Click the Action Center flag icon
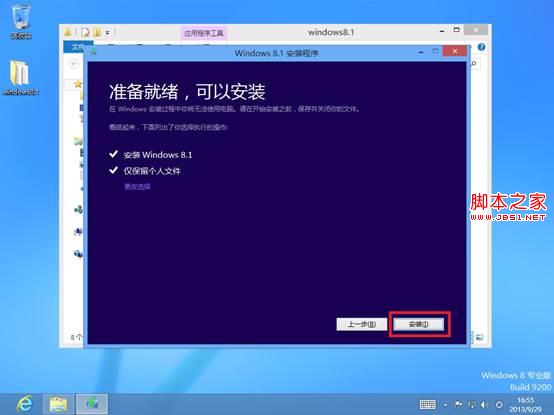Viewport: 554px width, 415px height. tap(459, 404)
